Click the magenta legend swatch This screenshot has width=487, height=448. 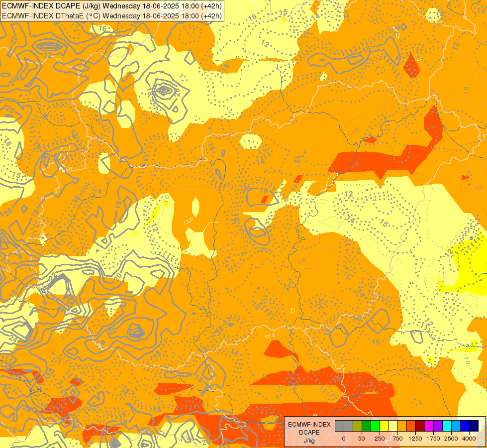429,426
